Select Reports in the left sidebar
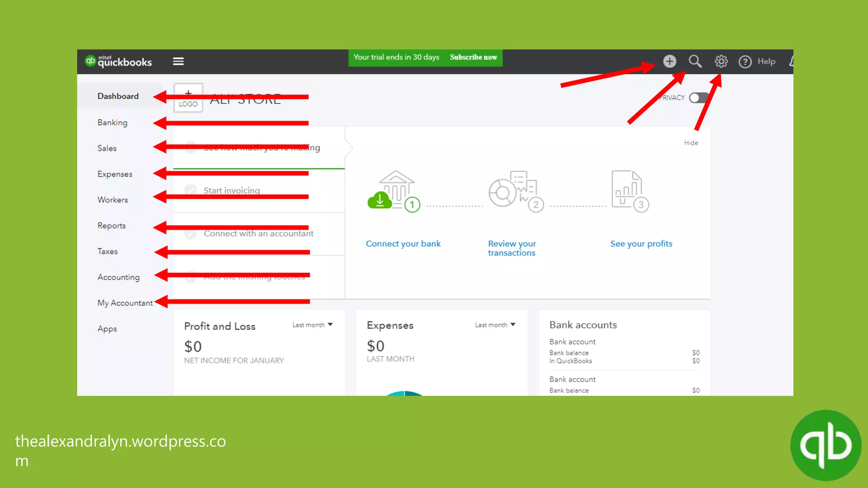The height and width of the screenshot is (488, 868). point(111,226)
